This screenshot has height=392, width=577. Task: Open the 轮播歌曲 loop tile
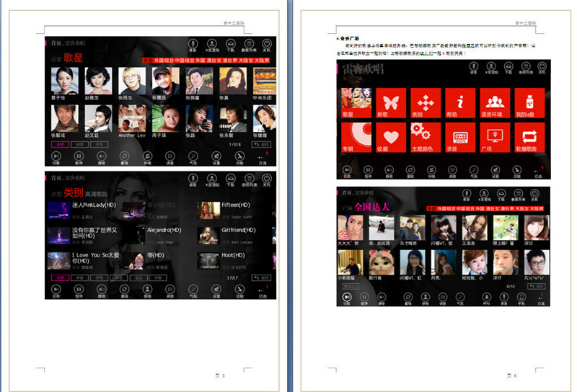click(x=529, y=137)
